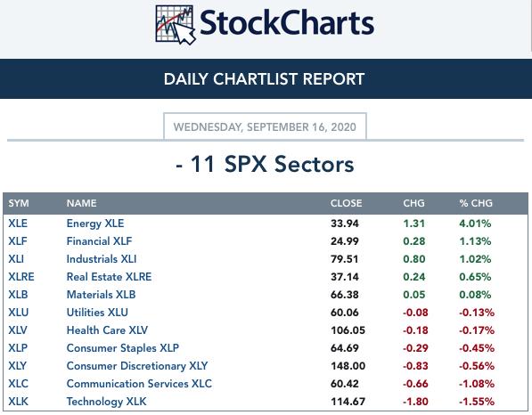Open the Industrials XLI name link
This screenshot has height=415, width=532.
pos(102,259)
